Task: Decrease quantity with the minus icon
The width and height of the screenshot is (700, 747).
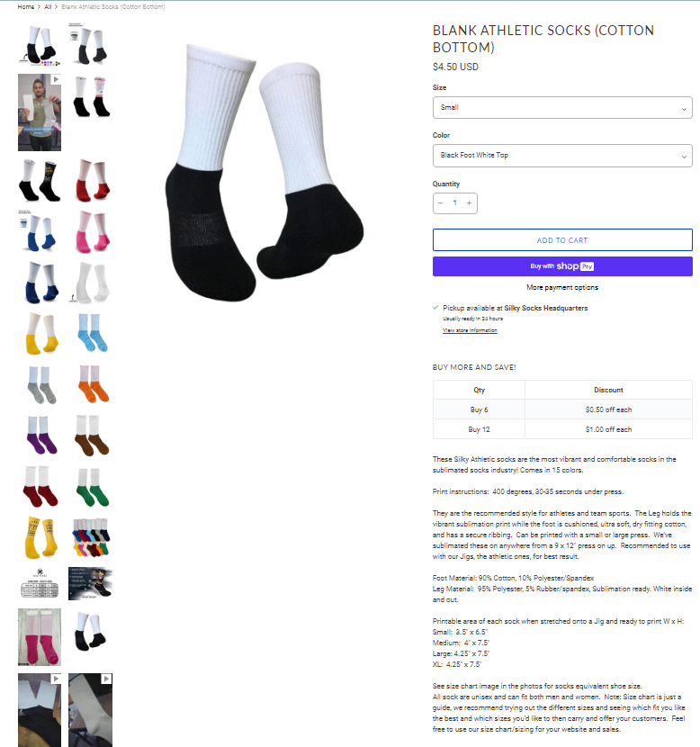Action: click(441, 202)
